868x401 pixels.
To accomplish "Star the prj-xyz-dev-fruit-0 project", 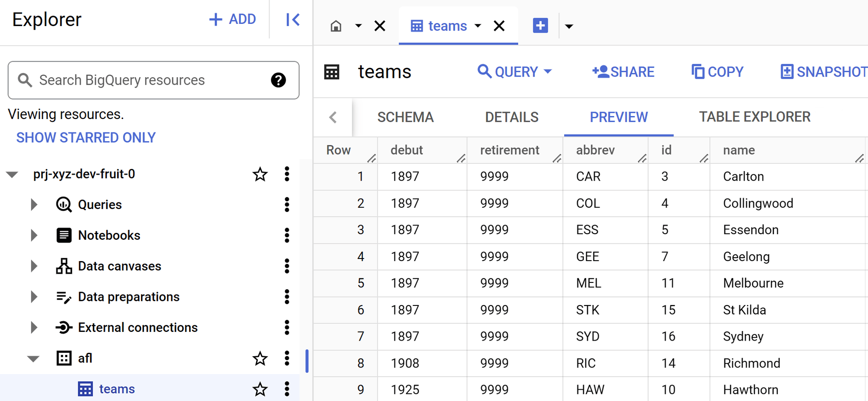I will pos(260,174).
